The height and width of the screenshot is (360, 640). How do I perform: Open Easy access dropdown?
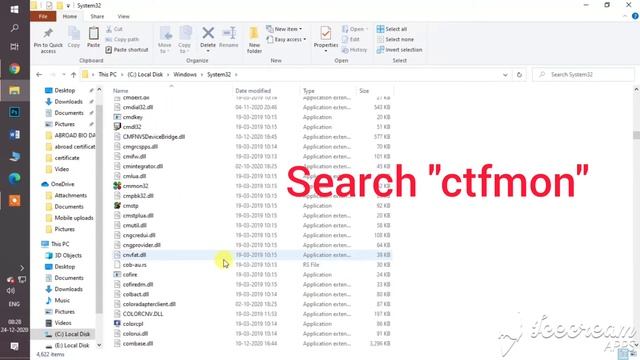pyautogui.click(x=286, y=39)
